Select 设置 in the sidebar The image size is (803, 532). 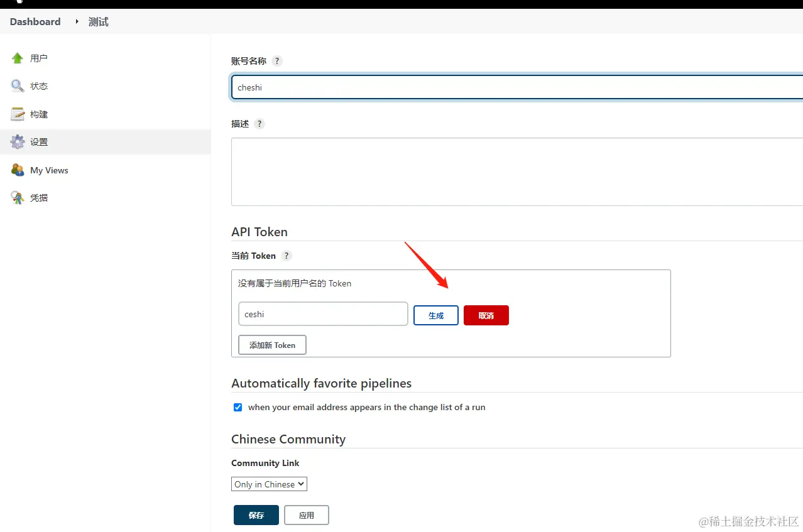(105, 142)
